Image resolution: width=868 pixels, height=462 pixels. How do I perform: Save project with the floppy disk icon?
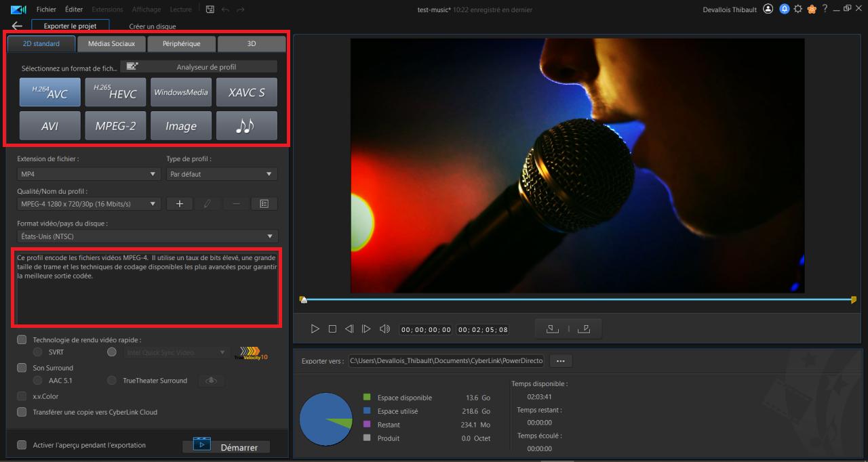(210, 9)
